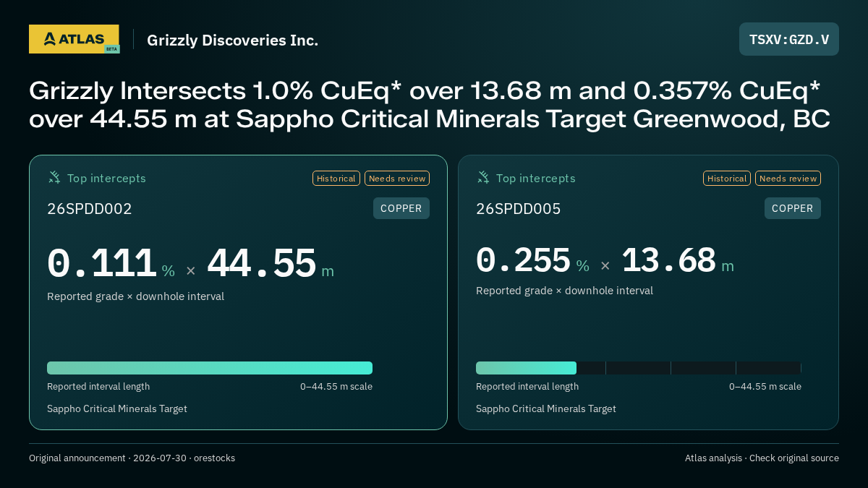Click Needs review tag in 26SPDD005 card
Image resolution: width=868 pixels, height=488 pixels.
click(788, 179)
